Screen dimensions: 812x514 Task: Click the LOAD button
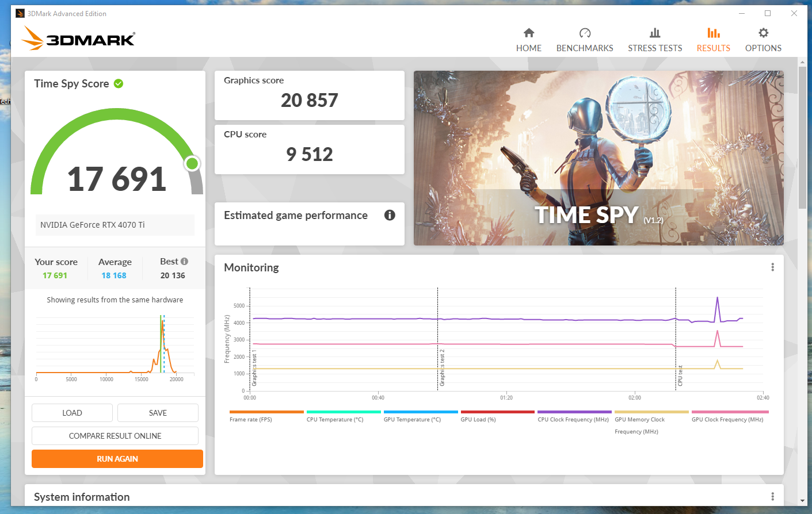coord(72,413)
